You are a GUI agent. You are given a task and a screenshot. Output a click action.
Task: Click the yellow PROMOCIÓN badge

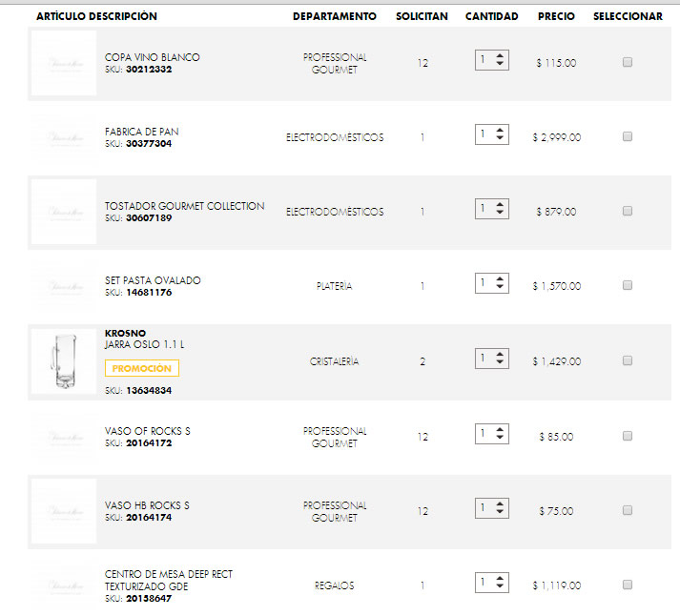click(141, 368)
